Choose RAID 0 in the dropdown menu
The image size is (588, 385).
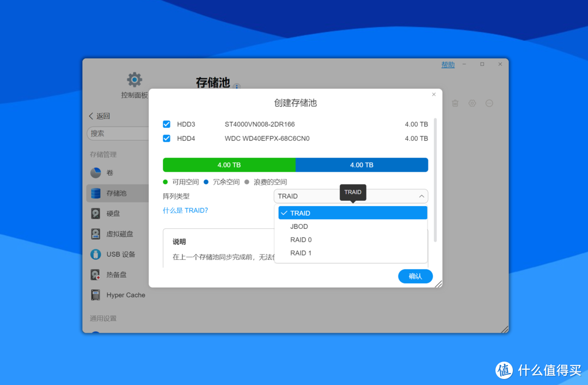(x=301, y=239)
